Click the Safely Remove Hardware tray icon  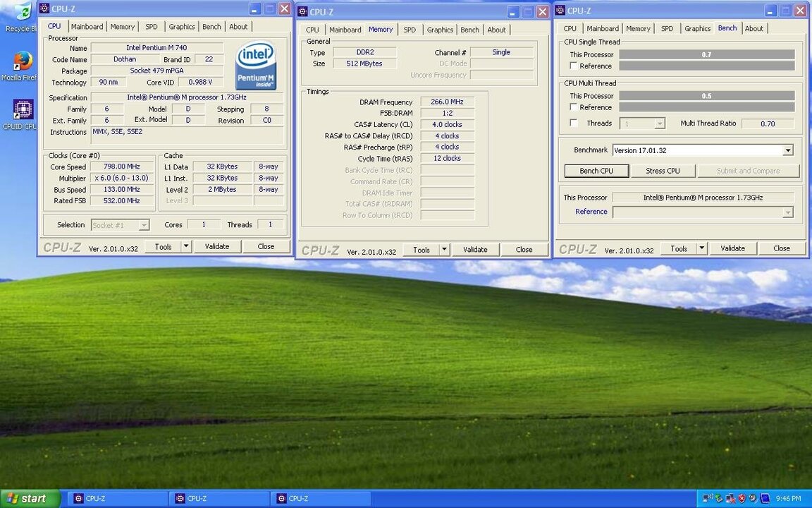tap(719, 498)
